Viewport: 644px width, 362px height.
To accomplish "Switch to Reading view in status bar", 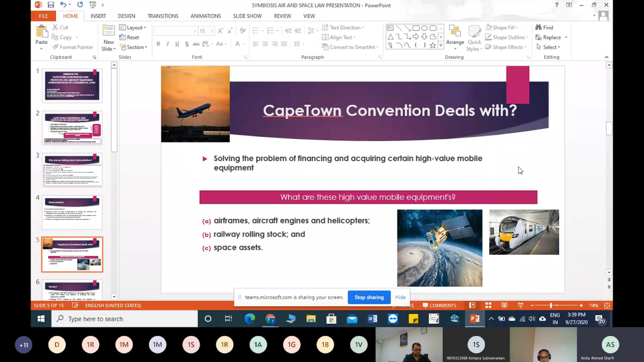I will click(x=504, y=306).
